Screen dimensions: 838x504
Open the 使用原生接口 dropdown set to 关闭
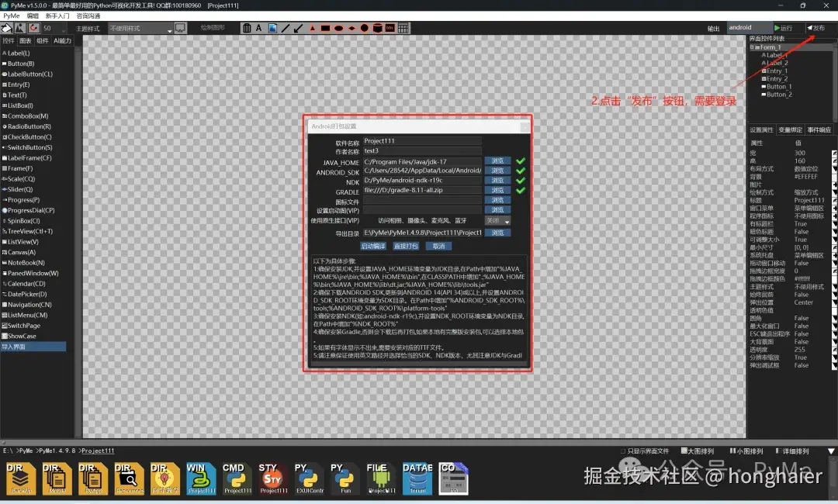497,220
